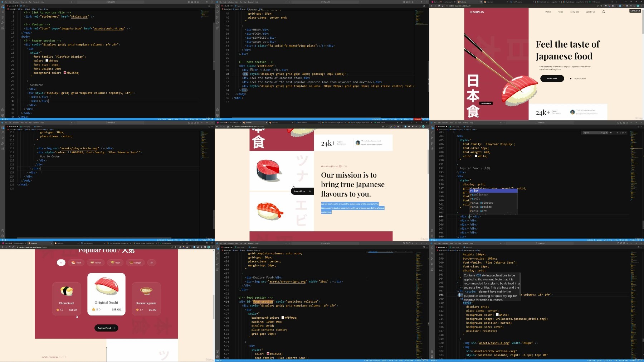Click Chezu Sushi food card
Viewport: 644px width, 362px height.
point(67,299)
